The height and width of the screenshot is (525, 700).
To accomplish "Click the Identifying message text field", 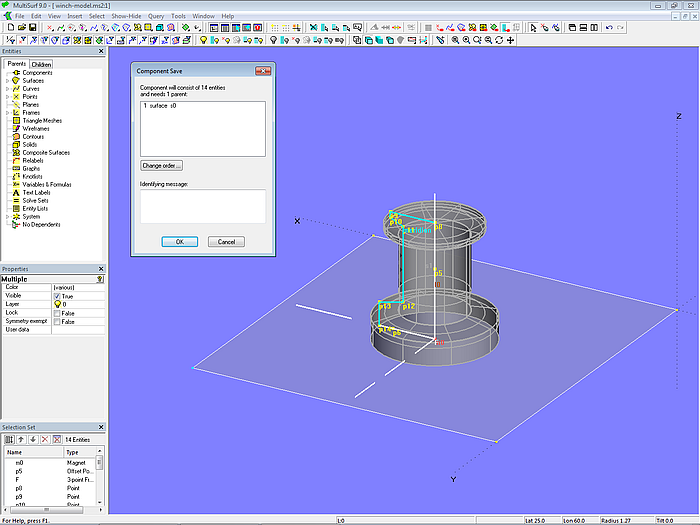I will [203, 206].
